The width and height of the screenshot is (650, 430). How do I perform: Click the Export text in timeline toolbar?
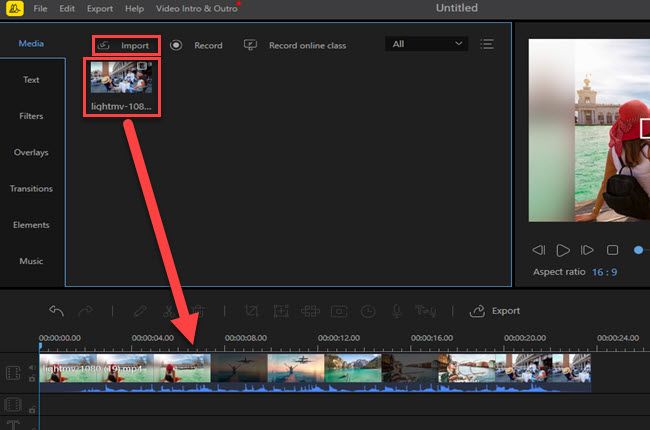click(506, 311)
